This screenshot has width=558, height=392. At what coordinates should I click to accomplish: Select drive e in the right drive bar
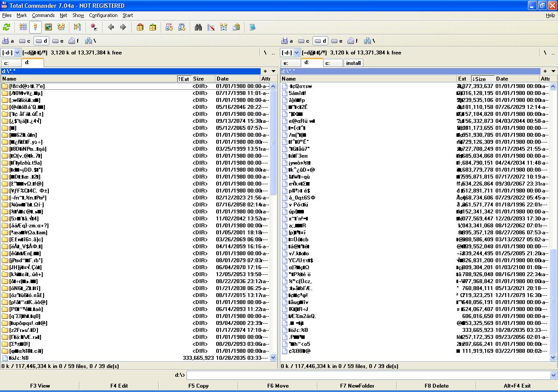[x=337, y=41]
